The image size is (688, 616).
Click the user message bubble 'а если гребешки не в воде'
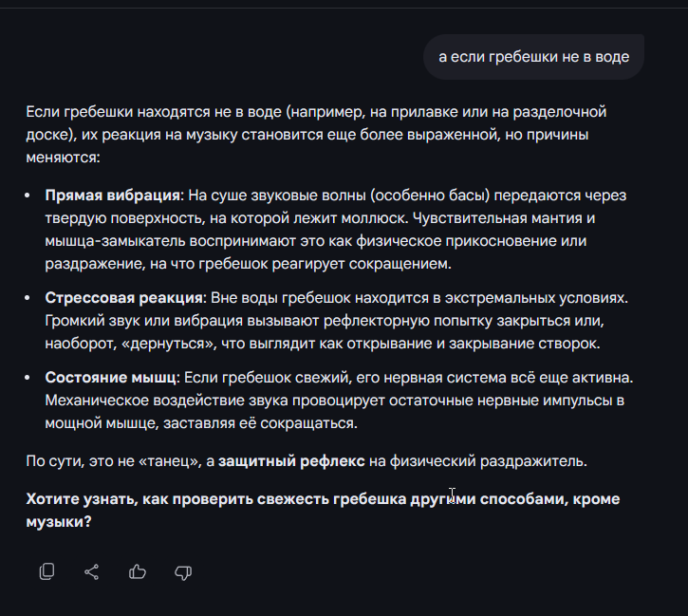[x=533, y=57]
